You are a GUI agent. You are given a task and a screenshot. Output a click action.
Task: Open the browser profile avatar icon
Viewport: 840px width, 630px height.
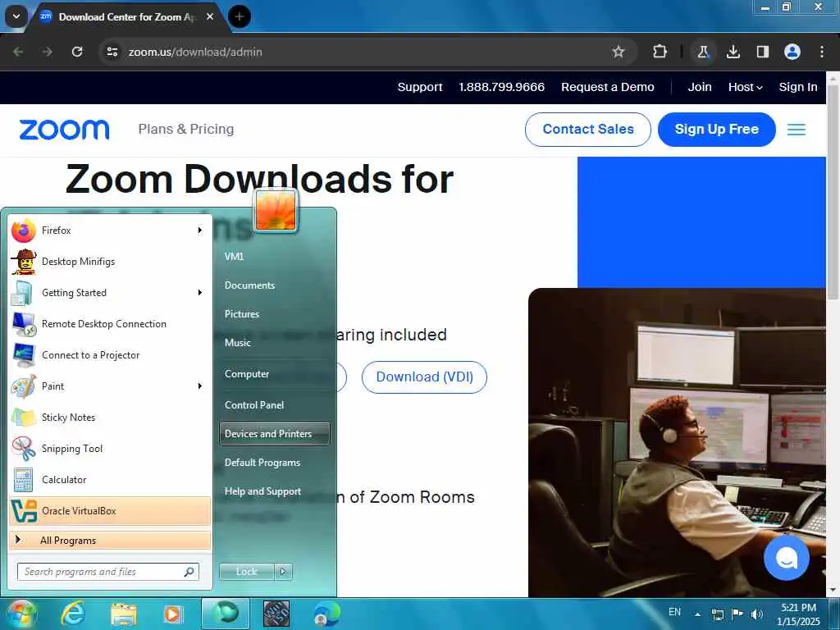(792, 52)
